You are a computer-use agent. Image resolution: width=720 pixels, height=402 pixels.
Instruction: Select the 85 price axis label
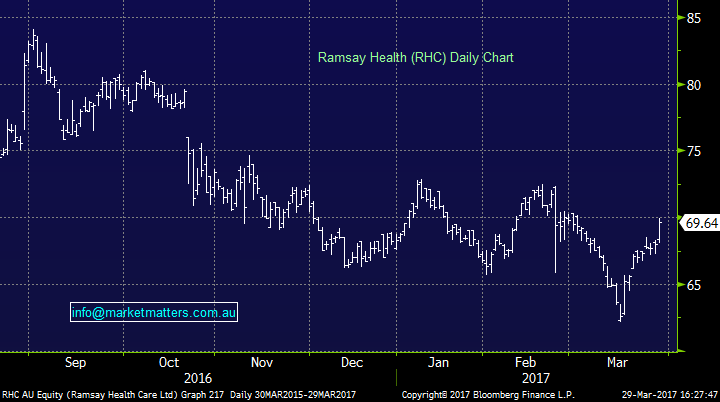coord(694,18)
